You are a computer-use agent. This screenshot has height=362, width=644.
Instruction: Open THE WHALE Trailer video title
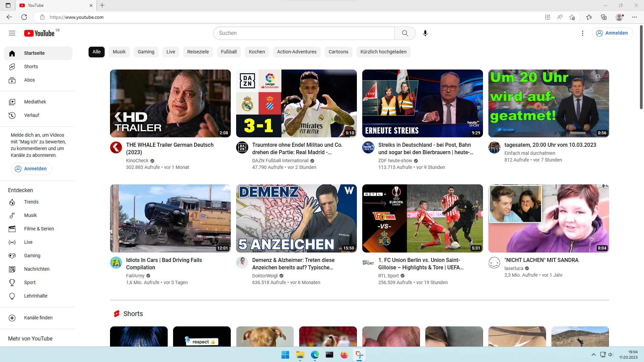point(170,148)
